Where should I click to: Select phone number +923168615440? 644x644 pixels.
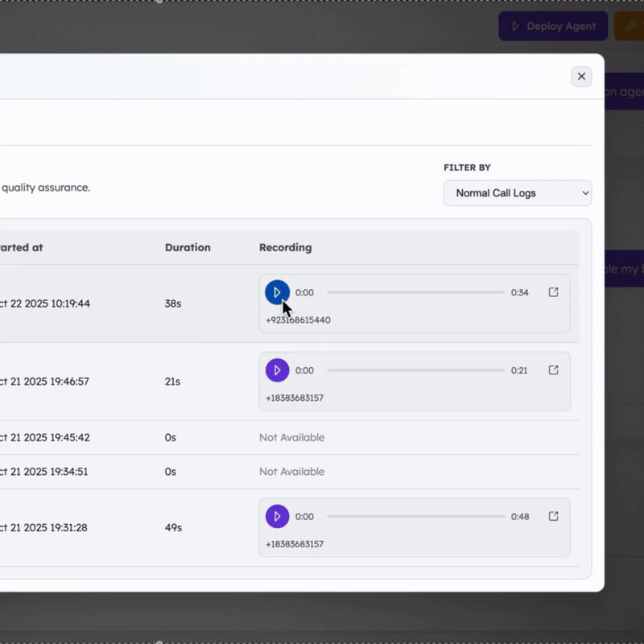pos(298,320)
